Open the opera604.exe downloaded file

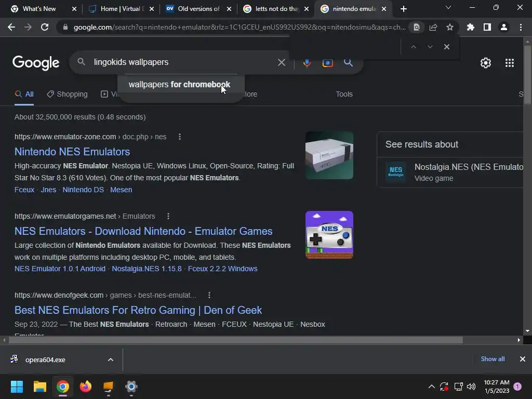tap(45, 360)
